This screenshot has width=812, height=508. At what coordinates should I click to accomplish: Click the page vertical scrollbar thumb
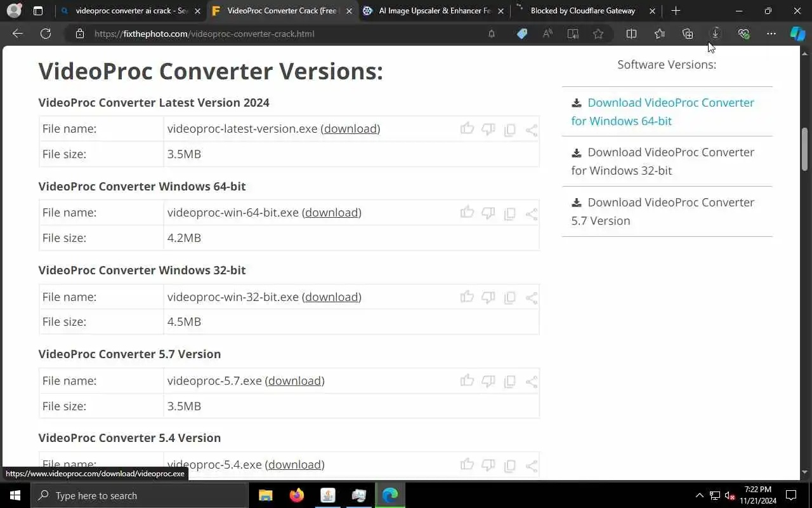pyautogui.click(x=805, y=149)
